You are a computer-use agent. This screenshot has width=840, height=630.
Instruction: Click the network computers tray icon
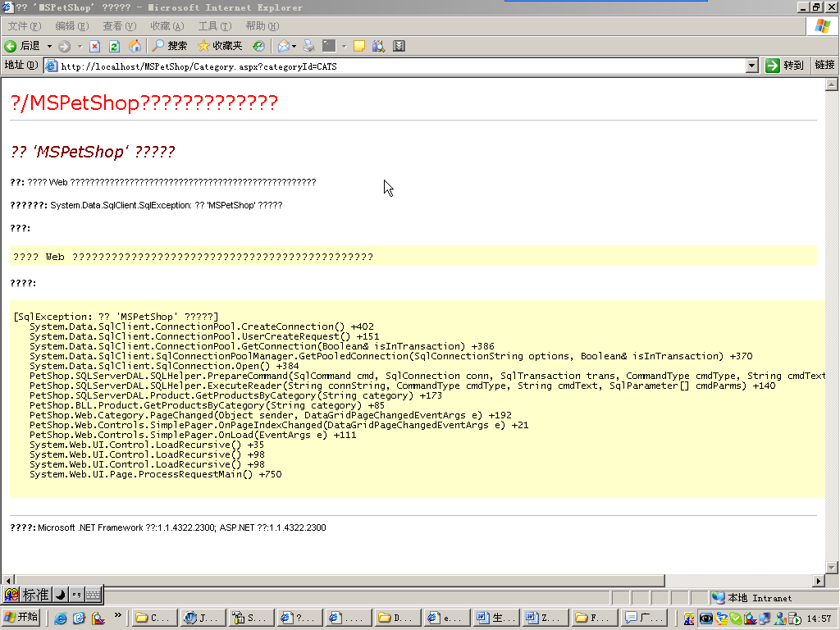[x=765, y=619]
